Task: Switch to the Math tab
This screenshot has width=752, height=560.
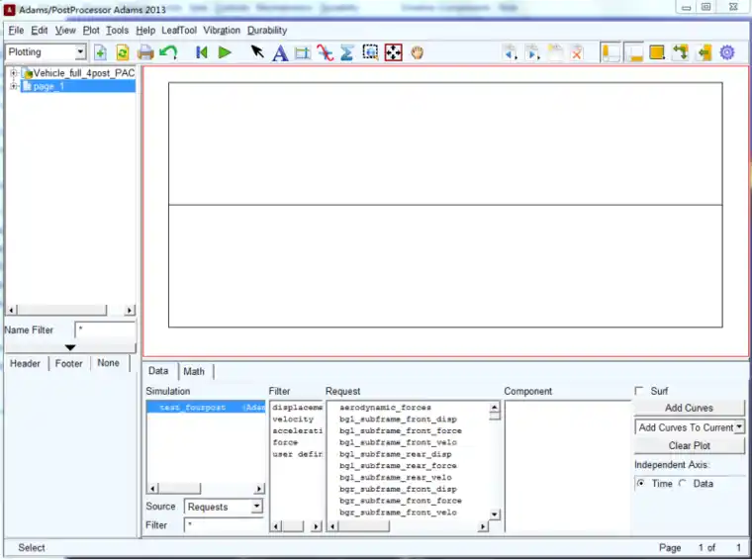Action: (194, 371)
